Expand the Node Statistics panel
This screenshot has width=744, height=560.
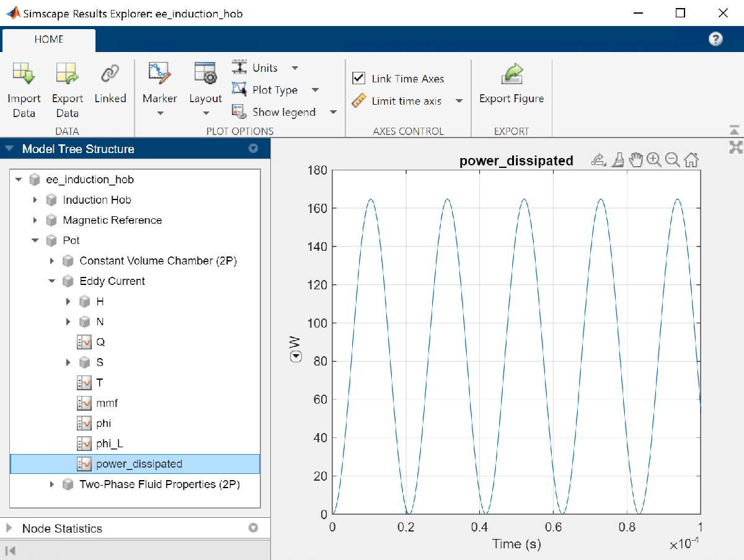[9, 528]
